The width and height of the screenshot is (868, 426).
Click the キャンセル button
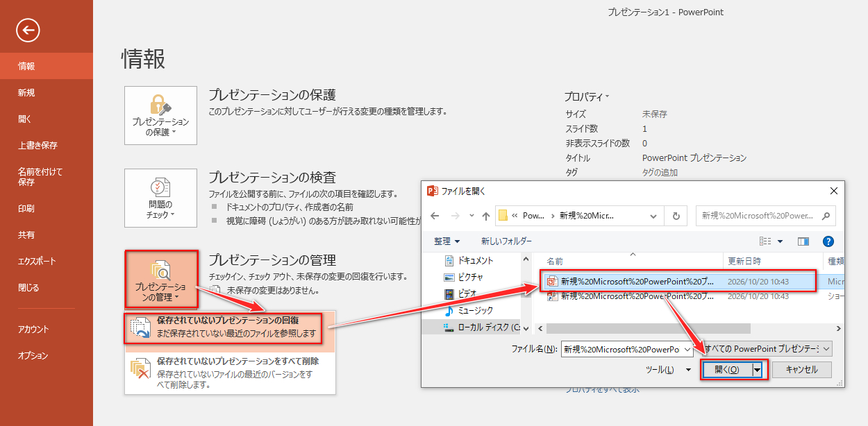point(802,370)
